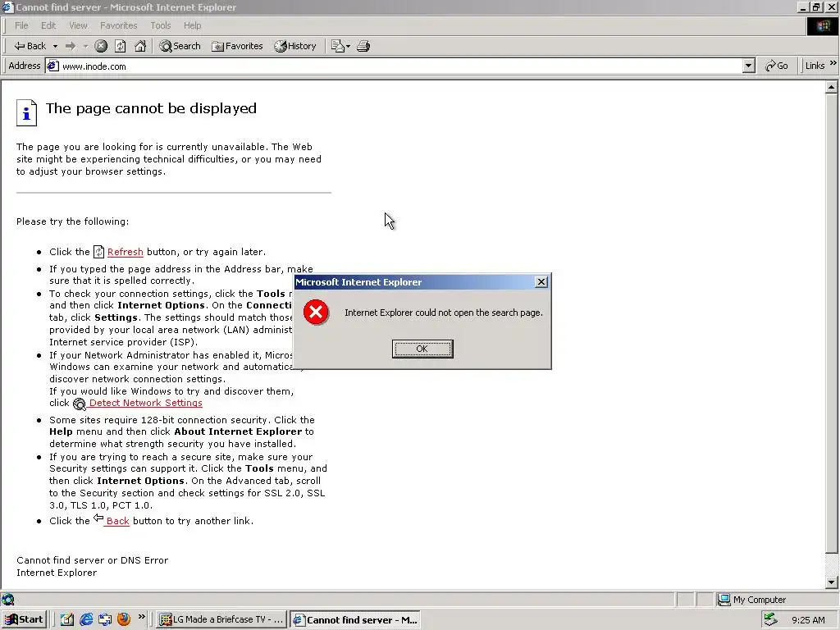Image resolution: width=840 pixels, height=630 pixels.
Task: Click the status bar globe search icon
Action: tap(7, 600)
